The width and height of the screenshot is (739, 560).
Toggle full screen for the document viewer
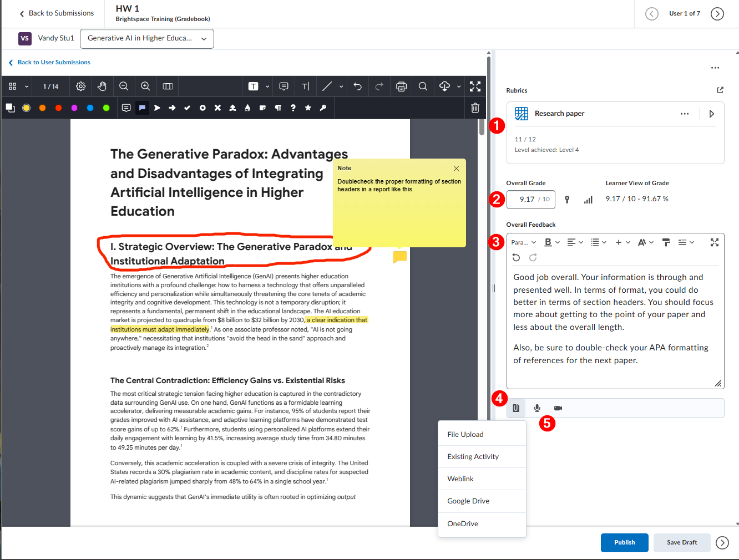pos(475,86)
